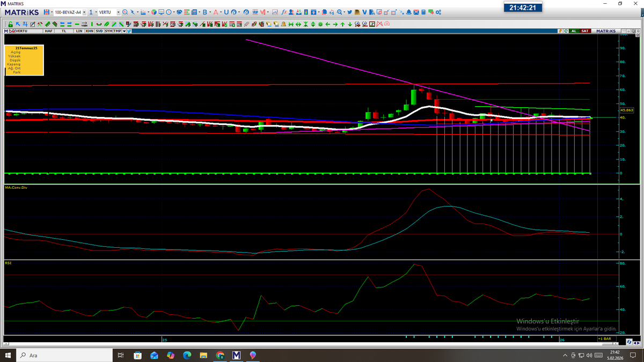This screenshot has height=362, width=644.
Task: Open the gears settings icon in top toolbar
Action: tap(438, 12)
